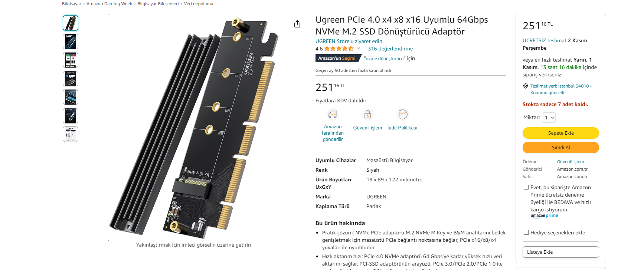Open the Listeye Ekle dropdown
Viewport: 644px width, 270px height.
click(x=560, y=252)
